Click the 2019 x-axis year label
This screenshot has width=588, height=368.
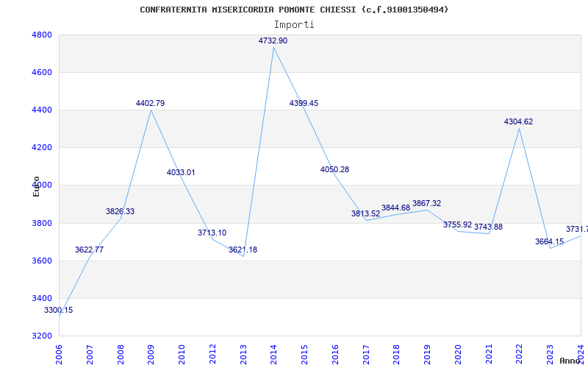point(428,354)
